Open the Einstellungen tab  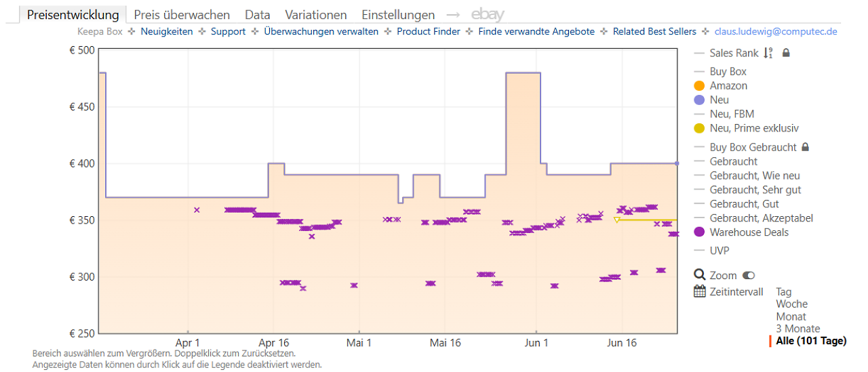pos(398,15)
